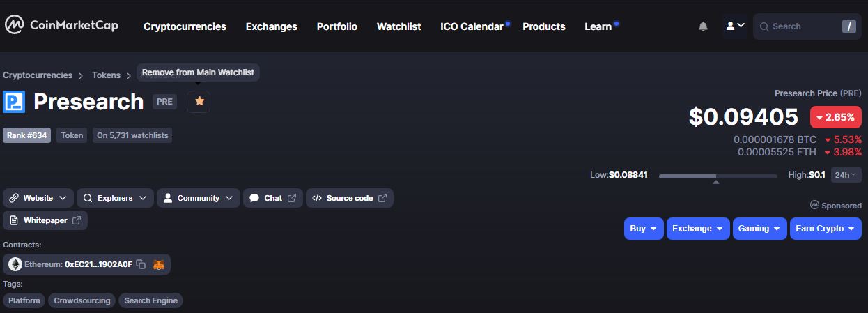Open the Chat external link
This screenshot has height=313, width=868.
point(273,198)
